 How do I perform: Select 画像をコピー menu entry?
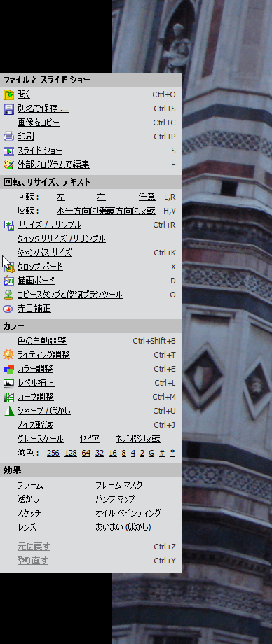[38, 122]
